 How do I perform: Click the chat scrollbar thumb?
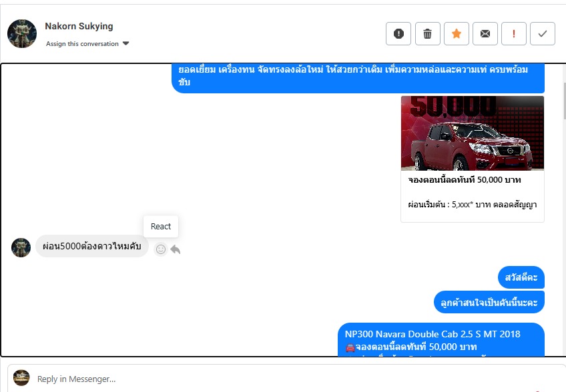564,101
